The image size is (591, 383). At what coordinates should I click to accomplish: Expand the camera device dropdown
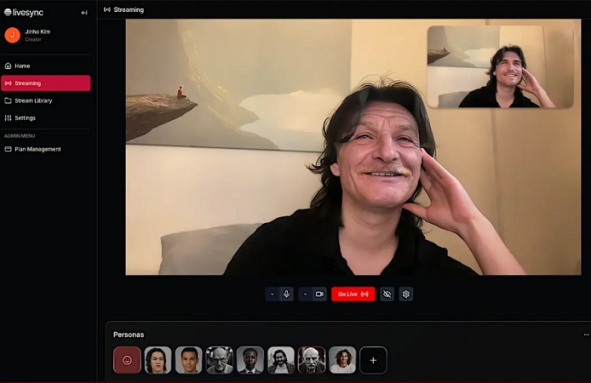[305, 294]
